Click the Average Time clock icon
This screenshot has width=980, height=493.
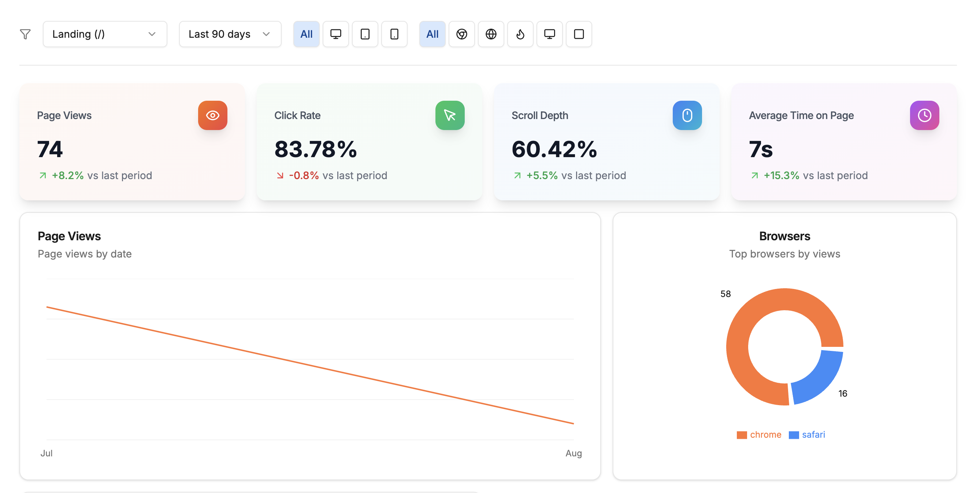click(924, 115)
